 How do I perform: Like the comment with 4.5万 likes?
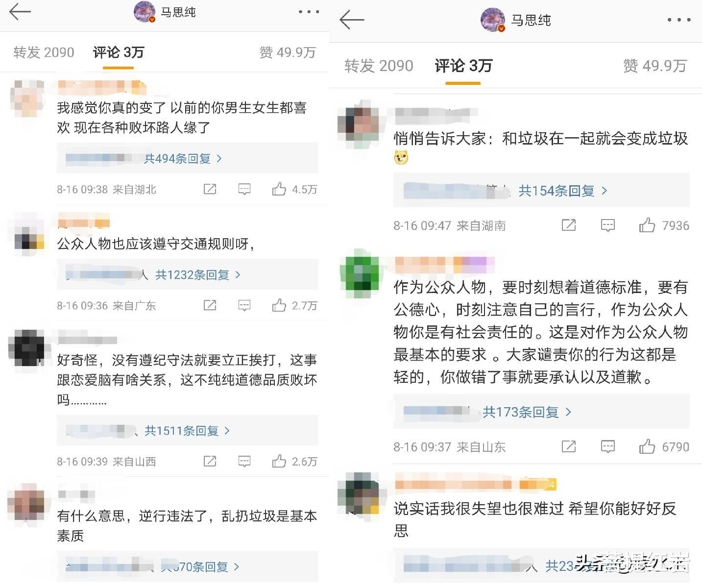(279, 189)
